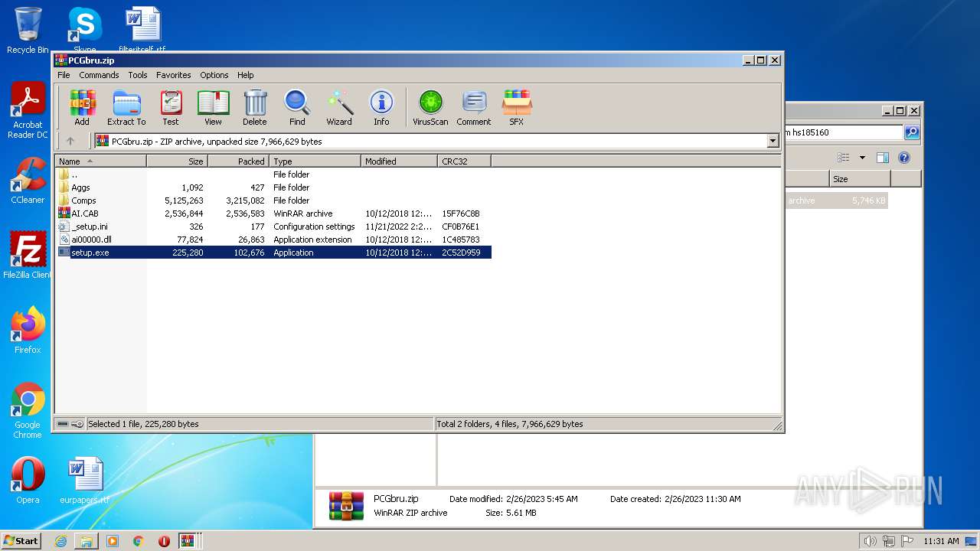Open Explorer view options dropdown arrow
The width and height of the screenshot is (980, 551).
(x=862, y=158)
